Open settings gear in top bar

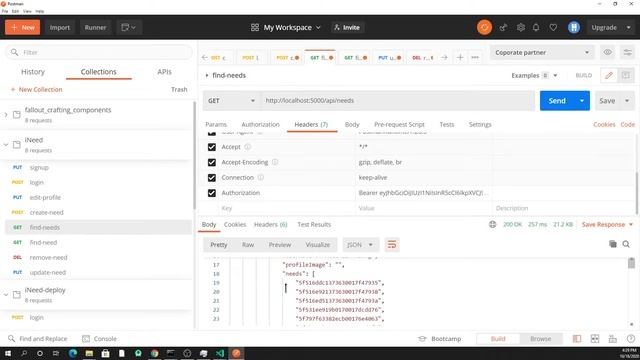(x=520, y=27)
